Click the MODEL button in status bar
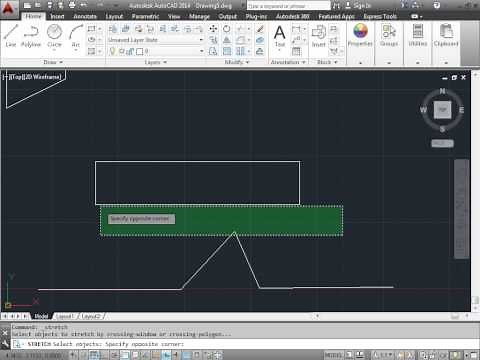Screen dimensions: 480x360 point(333,355)
